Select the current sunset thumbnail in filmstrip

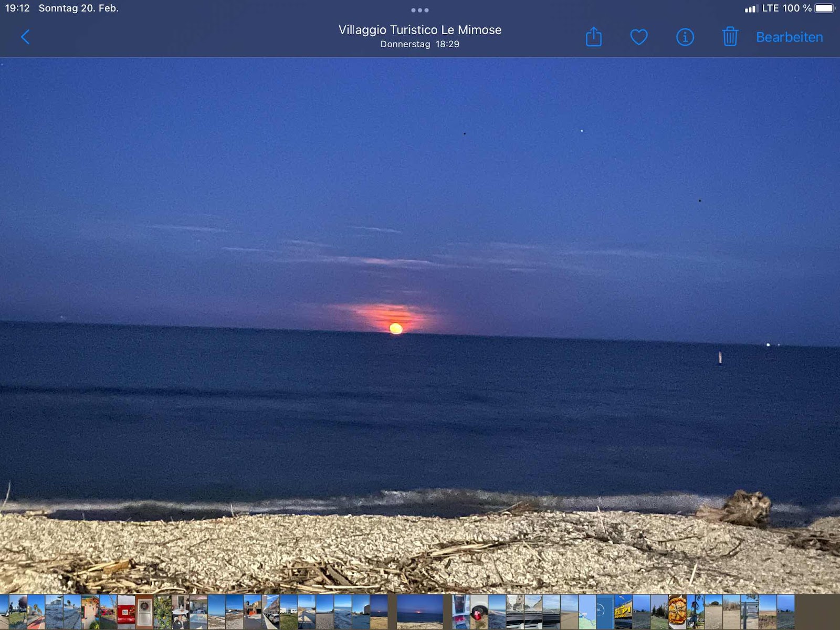420,612
